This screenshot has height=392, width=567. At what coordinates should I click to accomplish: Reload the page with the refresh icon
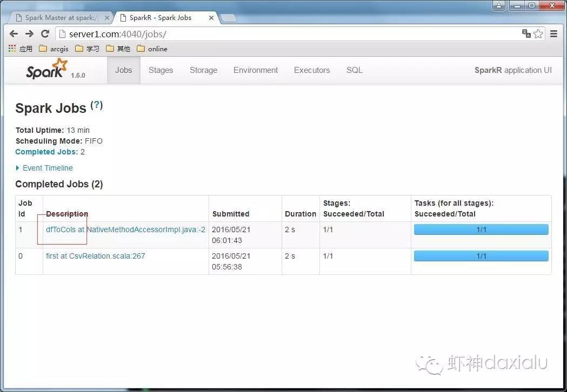[x=45, y=34]
